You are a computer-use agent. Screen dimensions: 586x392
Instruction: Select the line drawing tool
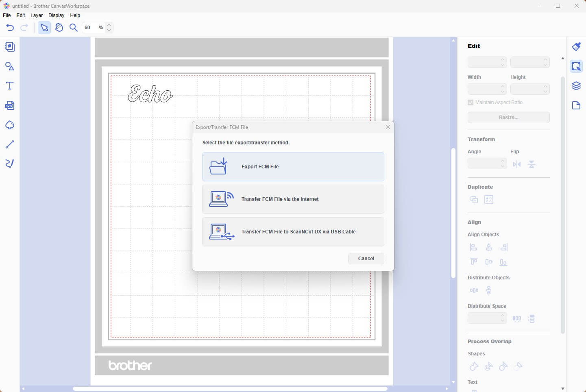(x=9, y=144)
